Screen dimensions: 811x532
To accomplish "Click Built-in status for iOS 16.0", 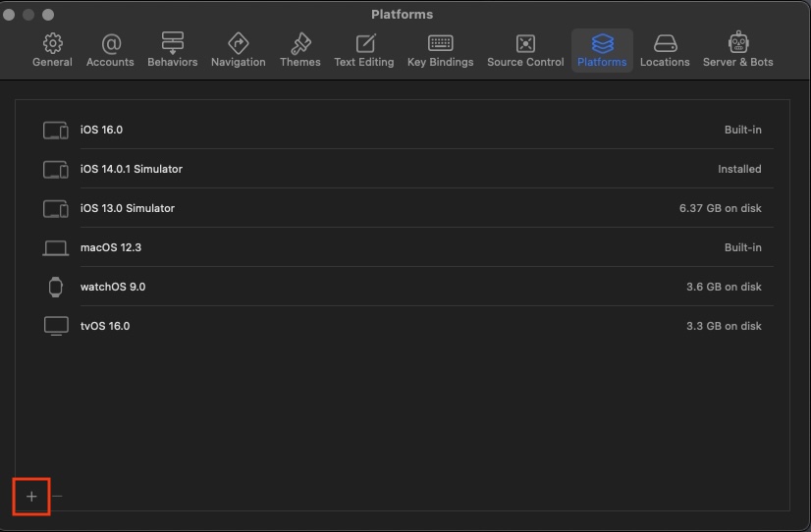I will click(x=742, y=130).
